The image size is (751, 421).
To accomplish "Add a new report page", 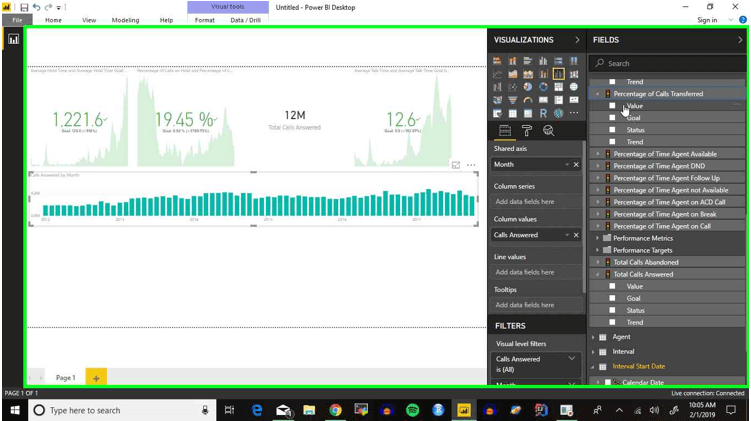I will [96, 378].
